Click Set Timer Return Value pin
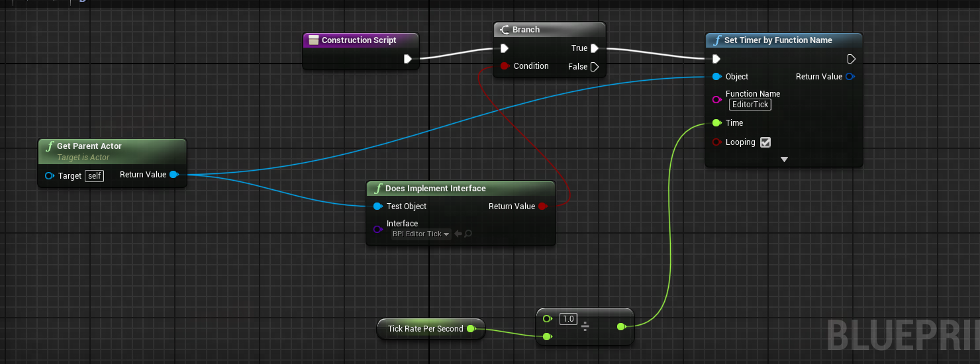Screen dimensions: 980x364 [850, 77]
